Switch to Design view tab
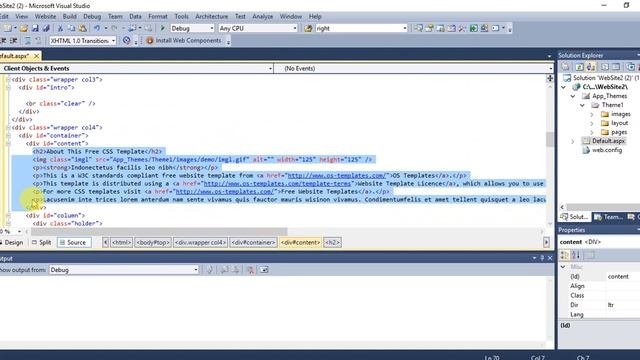640x360 pixels. pos(12,242)
